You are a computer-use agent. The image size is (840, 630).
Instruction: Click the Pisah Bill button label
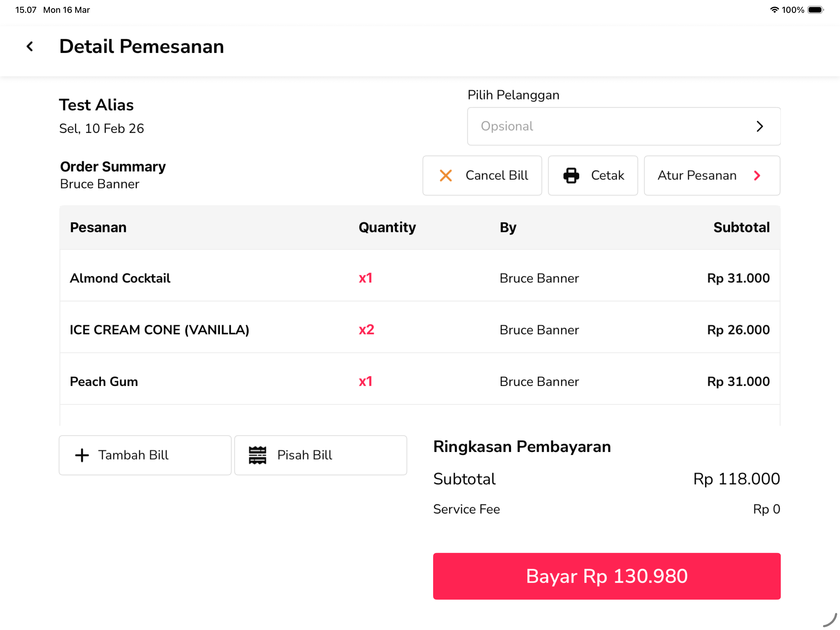[305, 455]
